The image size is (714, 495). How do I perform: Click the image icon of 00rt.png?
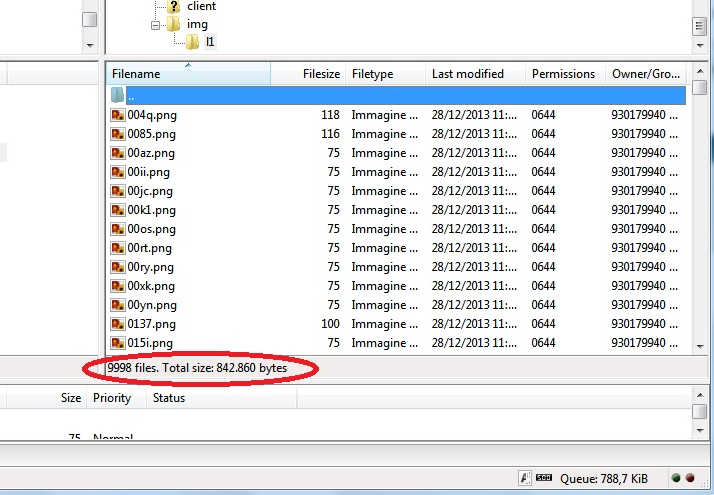118,248
